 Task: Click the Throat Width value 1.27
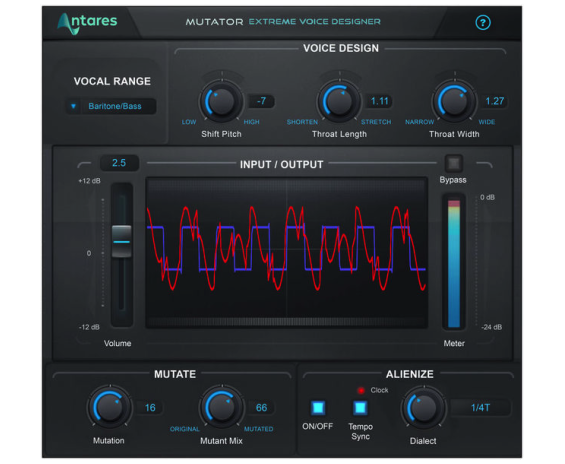494,101
